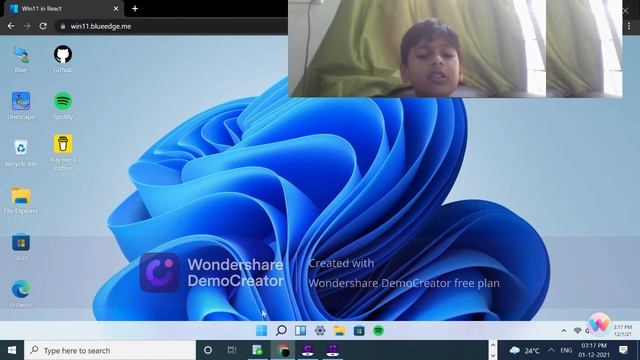The height and width of the screenshot is (360, 640).
Task: Reload the win11.blueedge.me page
Action: pos(43,26)
